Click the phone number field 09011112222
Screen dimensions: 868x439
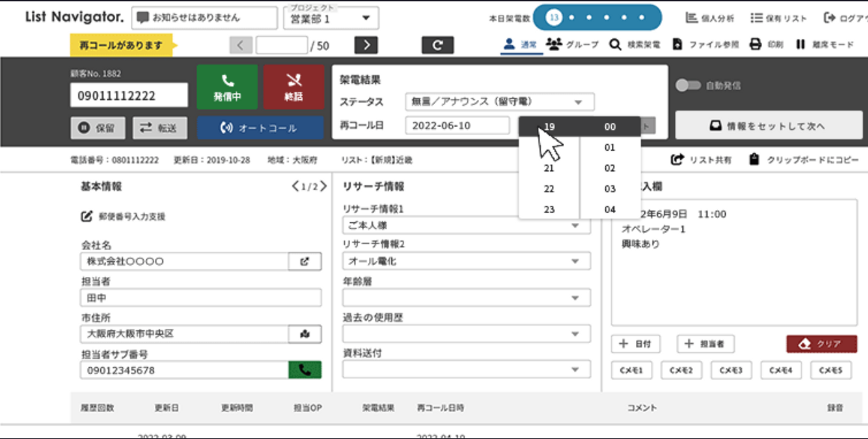[129, 96]
